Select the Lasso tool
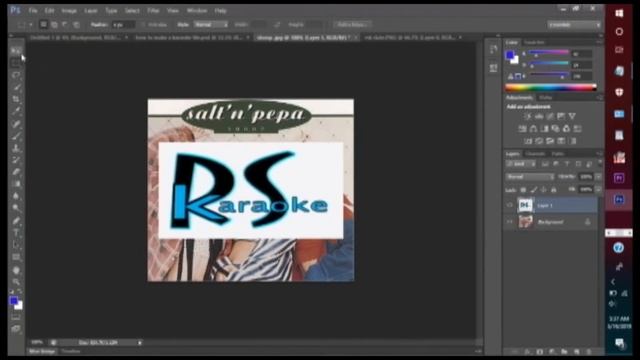 (16, 75)
